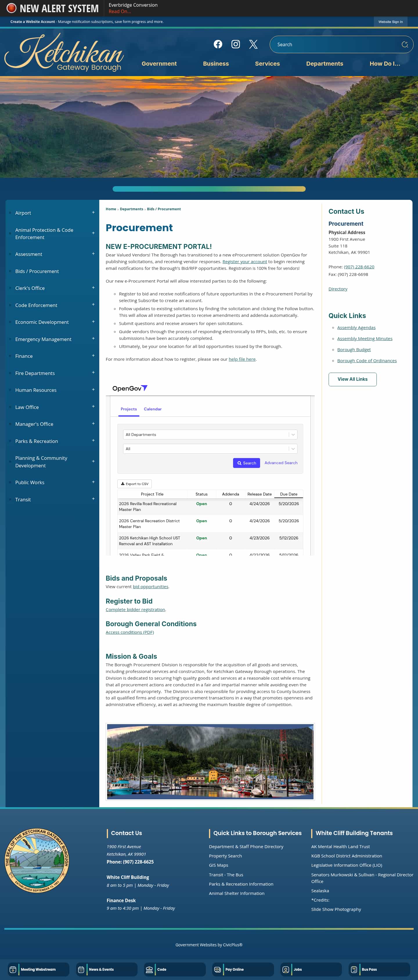Screen dimensions: 418x980
Task: Click the Meeting Webstream icon
Action: coord(13,969)
